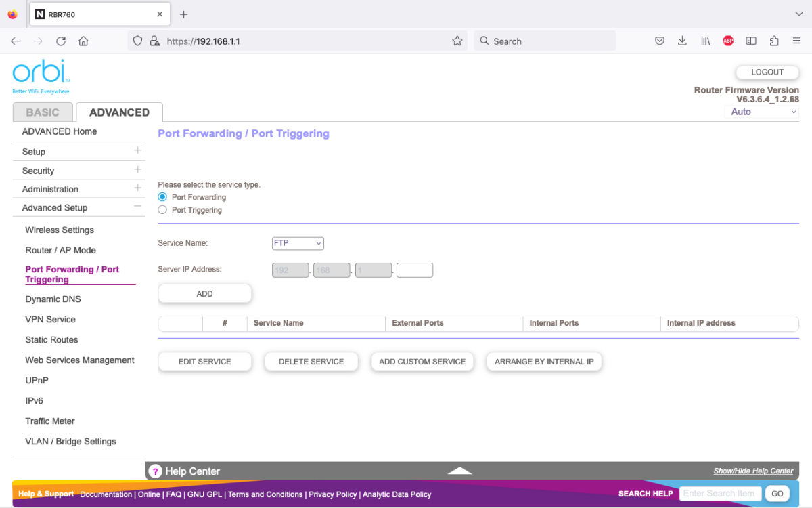
Task: Go back one page
Action: pyautogui.click(x=16, y=41)
